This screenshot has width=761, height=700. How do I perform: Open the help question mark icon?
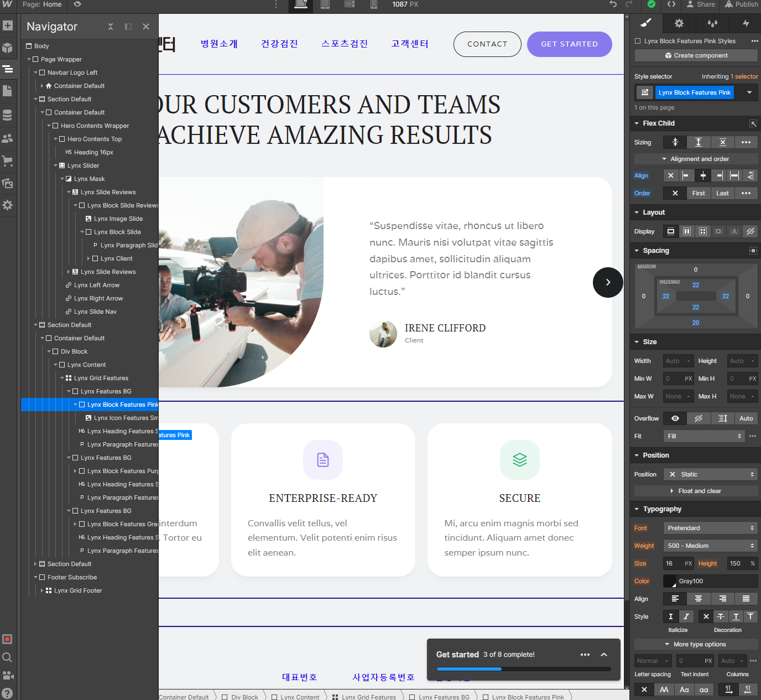7,693
